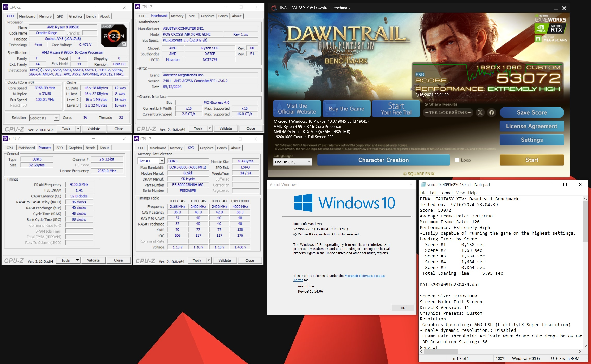The image size is (591, 364).
Task: Click the Model ROG CROSSHAIR X670E GENE field
Action: pyautogui.click(x=192, y=34)
